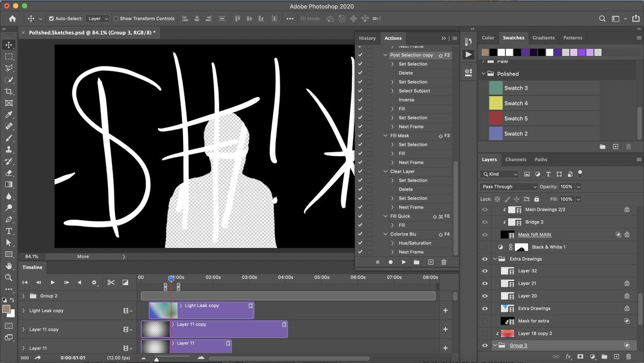This screenshot has height=363, width=644.
Task: Choose the Eyedropper tool
Action: pyautogui.click(x=9, y=114)
